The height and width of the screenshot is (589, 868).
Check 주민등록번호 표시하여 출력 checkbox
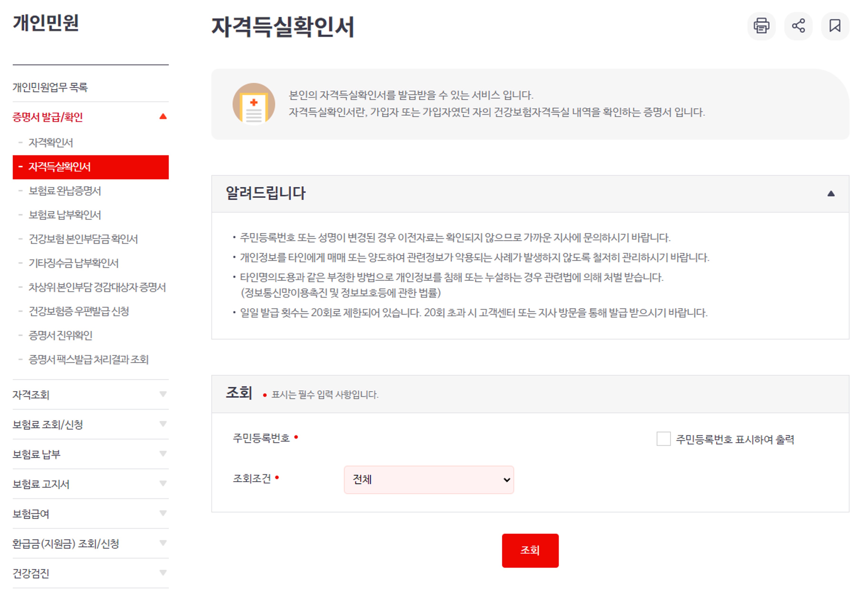point(663,439)
